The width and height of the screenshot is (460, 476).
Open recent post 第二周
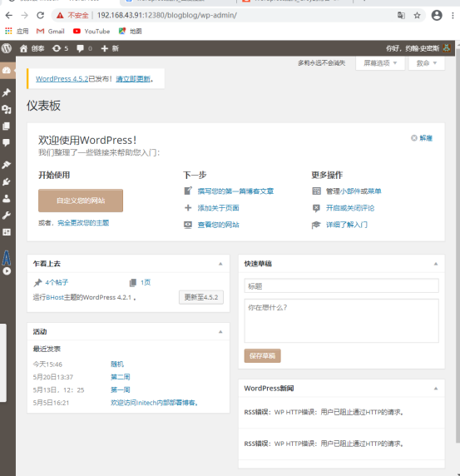point(120,377)
